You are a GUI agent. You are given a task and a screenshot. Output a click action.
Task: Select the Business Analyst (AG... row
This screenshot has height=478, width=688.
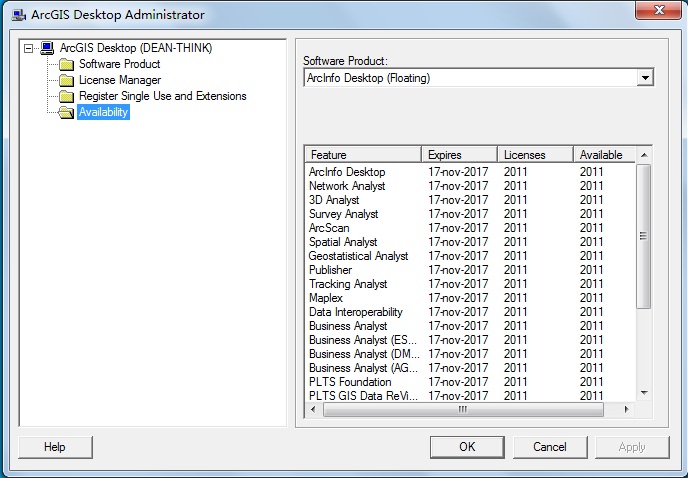coord(470,368)
